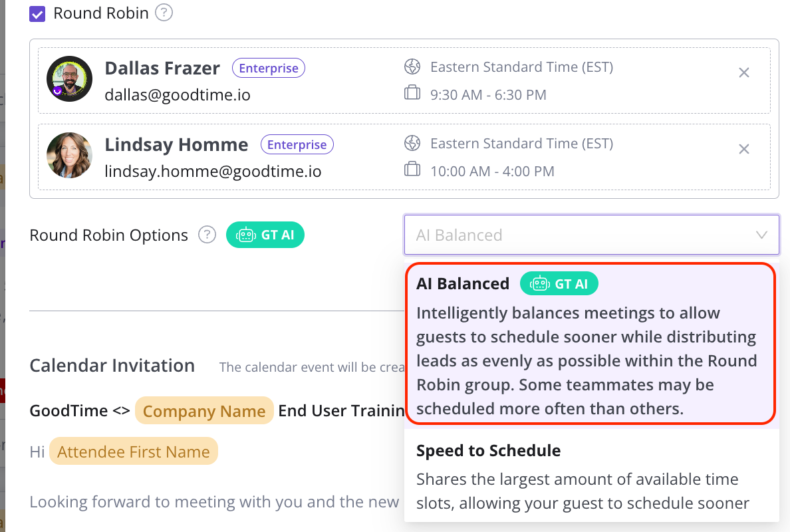The height and width of the screenshot is (532, 790).
Task: Click Enterprise badge next to Dallas Frazer
Action: click(x=269, y=68)
